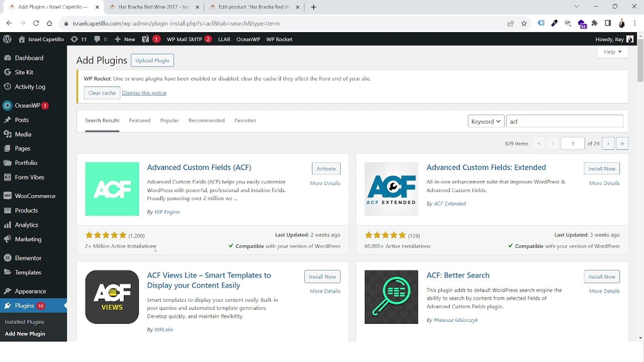The height and width of the screenshot is (362, 644).
Task: Install ACF Views Lite plugin
Action: [x=322, y=277]
